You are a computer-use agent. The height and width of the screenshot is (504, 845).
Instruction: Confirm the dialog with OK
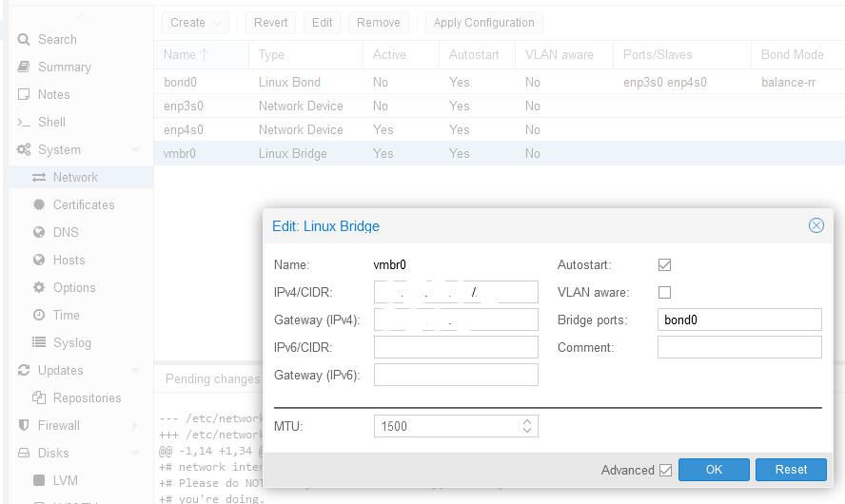coord(714,470)
